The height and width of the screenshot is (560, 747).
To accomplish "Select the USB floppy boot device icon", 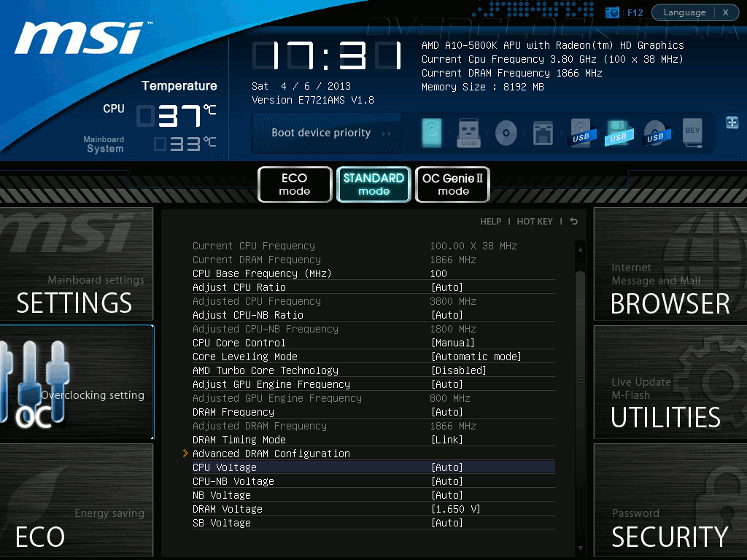I will 619,133.
